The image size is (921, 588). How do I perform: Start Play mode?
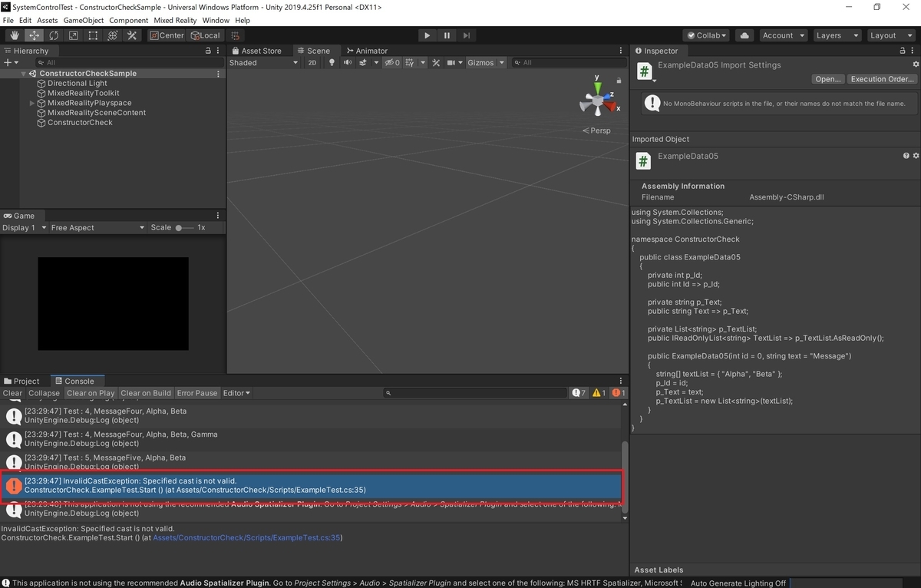click(x=427, y=35)
